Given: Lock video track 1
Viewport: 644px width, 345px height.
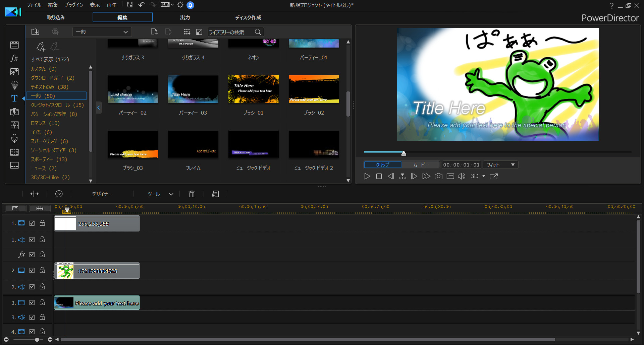Looking at the screenshot, I should point(42,223).
